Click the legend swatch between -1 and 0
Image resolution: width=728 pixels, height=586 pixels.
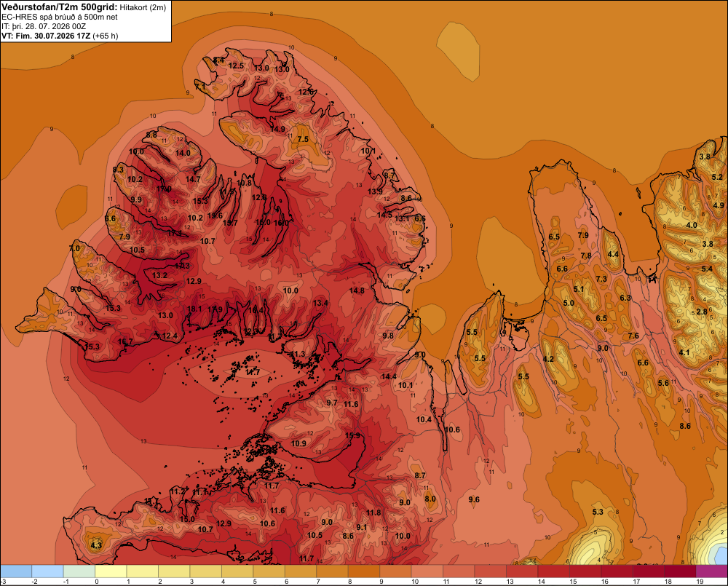pyautogui.click(x=79, y=571)
